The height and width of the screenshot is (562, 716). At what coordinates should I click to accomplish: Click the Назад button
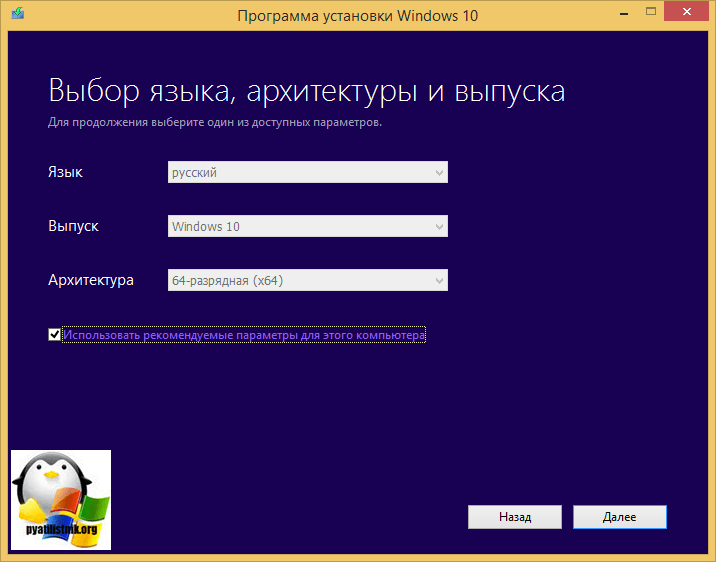(x=515, y=517)
